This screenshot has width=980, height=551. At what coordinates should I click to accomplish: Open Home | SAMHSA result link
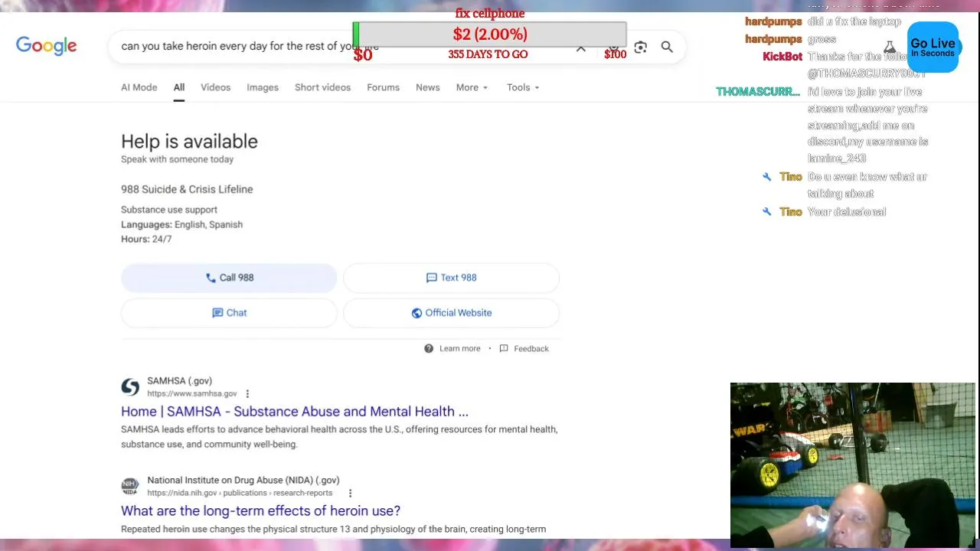295,412
